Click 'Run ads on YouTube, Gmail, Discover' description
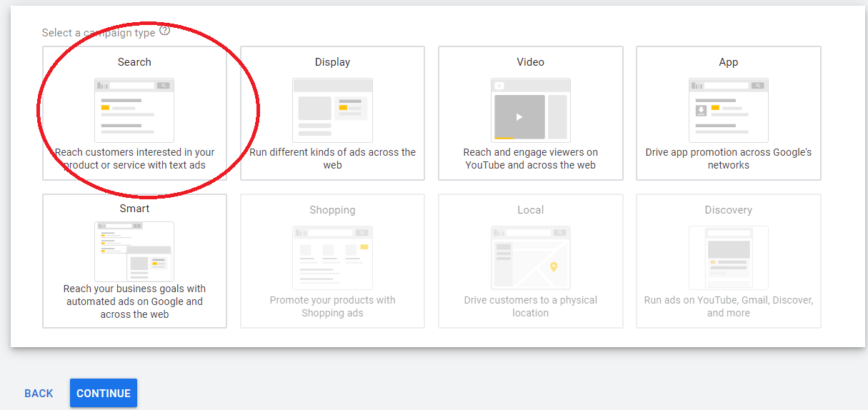 click(728, 306)
